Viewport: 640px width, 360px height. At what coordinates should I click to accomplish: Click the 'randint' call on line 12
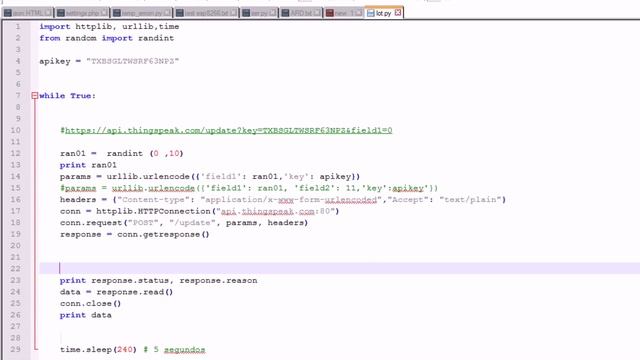124,153
